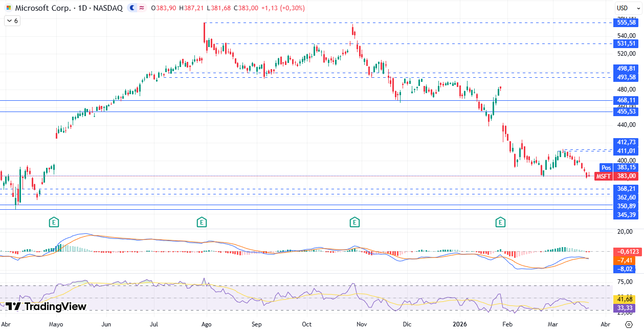
Task: Select the 555,58 price level label
Action: click(x=627, y=23)
